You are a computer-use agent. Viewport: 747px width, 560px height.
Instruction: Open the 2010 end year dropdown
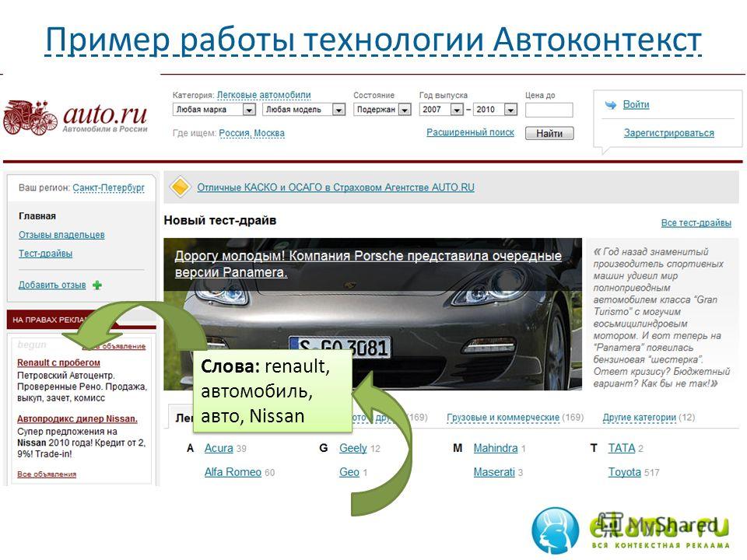[495, 110]
